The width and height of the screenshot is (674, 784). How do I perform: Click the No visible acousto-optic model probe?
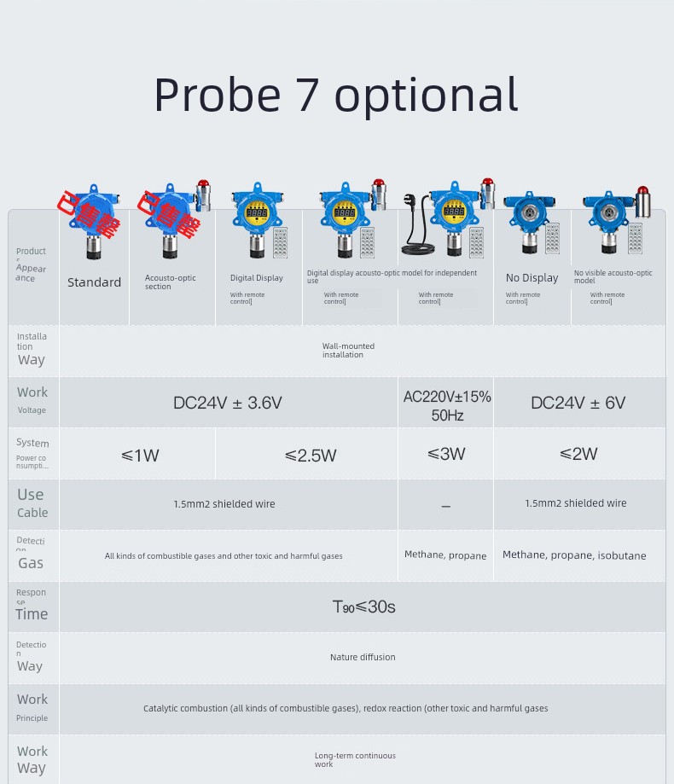(618, 220)
